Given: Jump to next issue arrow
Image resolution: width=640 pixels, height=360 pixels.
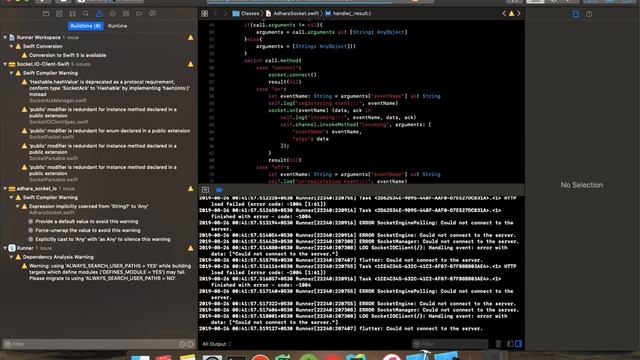Looking at the screenshot, I should pyautogui.click(x=519, y=13).
